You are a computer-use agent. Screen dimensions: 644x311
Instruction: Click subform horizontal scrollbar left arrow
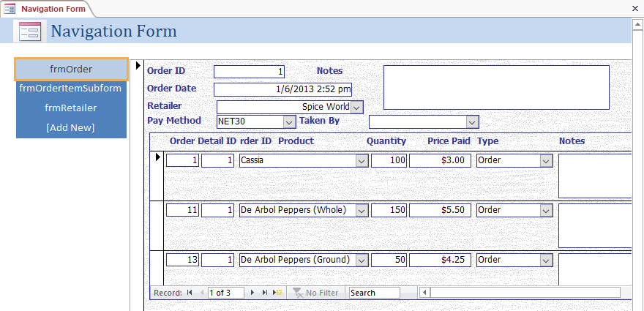tap(424, 293)
